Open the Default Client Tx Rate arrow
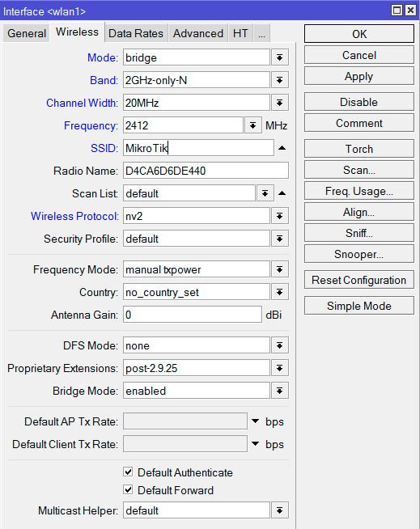Image resolution: width=420 pixels, height=529 pixels. coord(255,443)
